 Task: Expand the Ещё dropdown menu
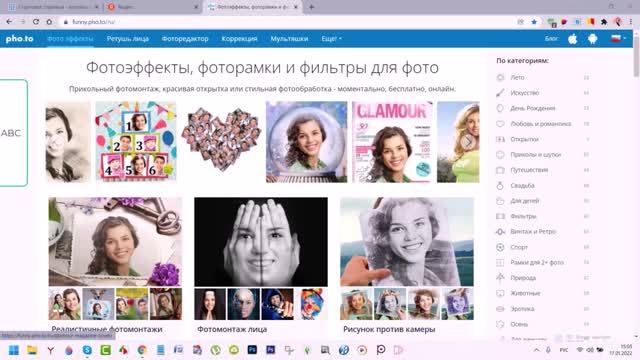coord(331,39)
